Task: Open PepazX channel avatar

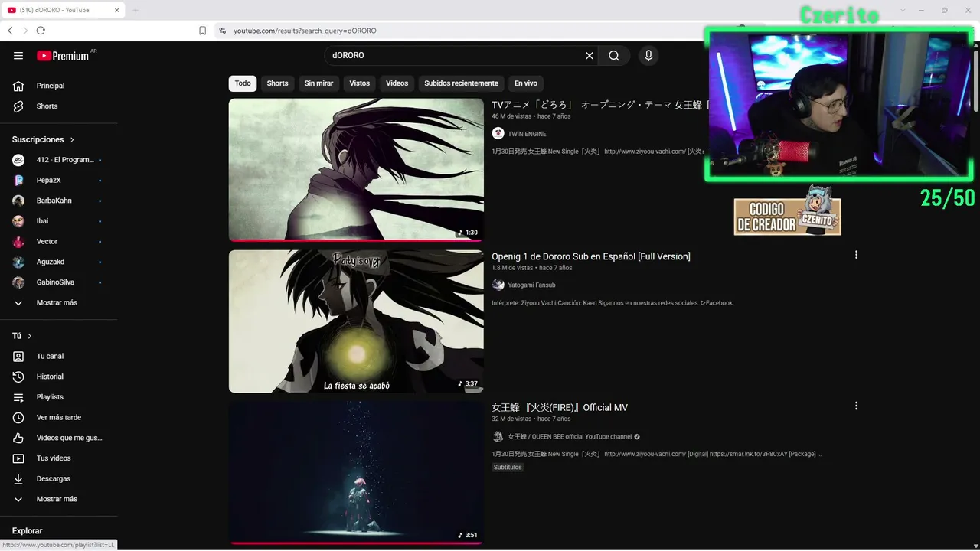Action: coord(18,181)
